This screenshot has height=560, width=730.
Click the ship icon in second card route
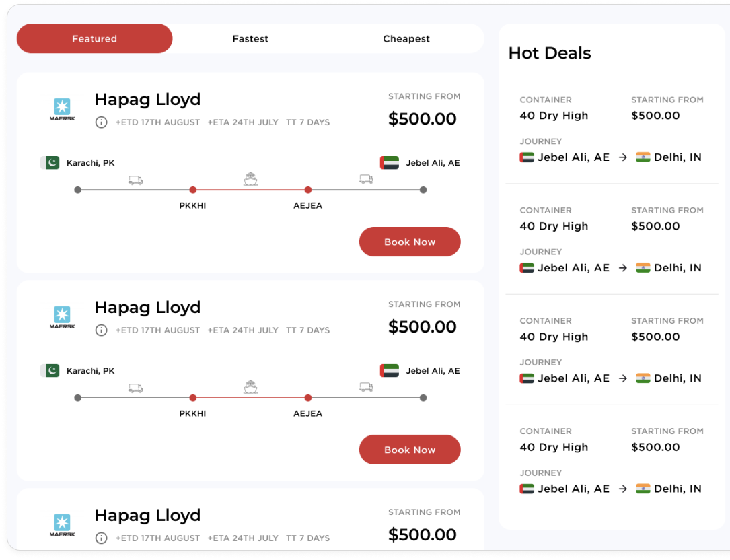tap(250, 388)
